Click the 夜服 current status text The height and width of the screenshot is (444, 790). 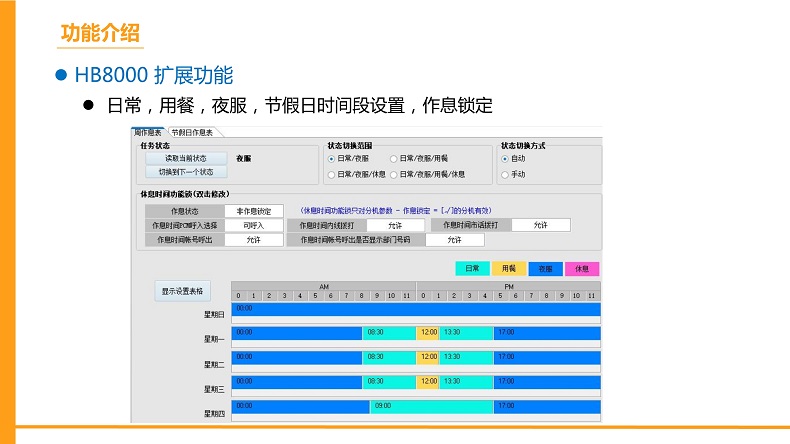tap(244, 158)
